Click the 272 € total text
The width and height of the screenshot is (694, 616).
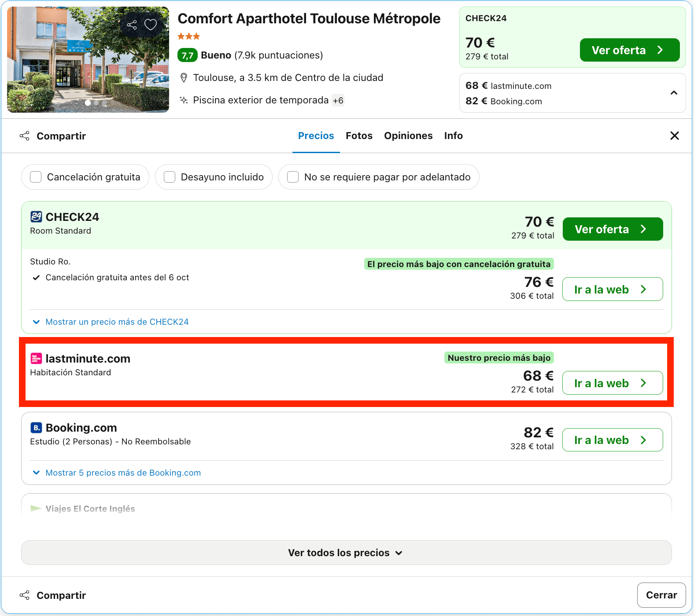[532, 390]
